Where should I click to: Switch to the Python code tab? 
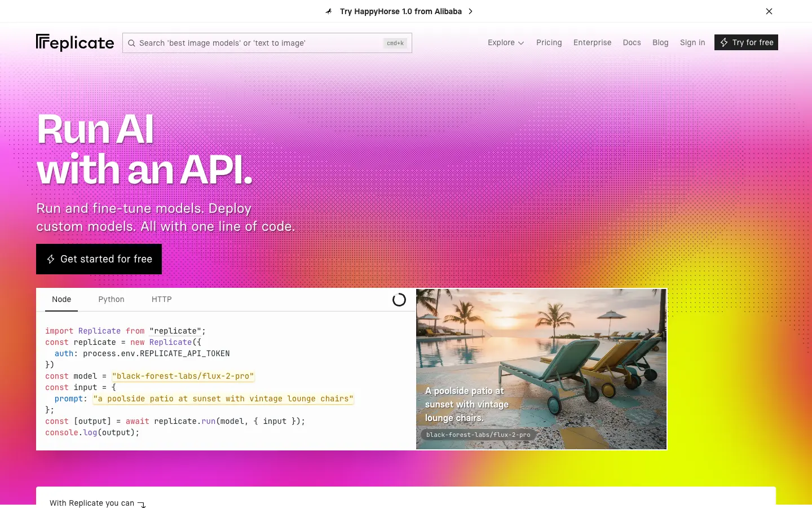(111, 299)
